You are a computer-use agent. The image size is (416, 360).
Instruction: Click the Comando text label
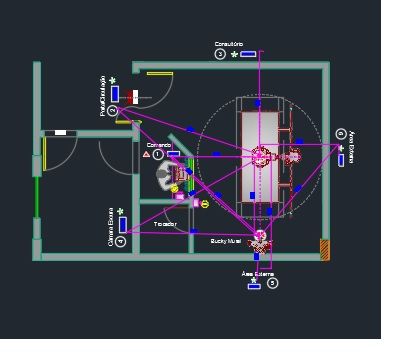coord(159,145)
